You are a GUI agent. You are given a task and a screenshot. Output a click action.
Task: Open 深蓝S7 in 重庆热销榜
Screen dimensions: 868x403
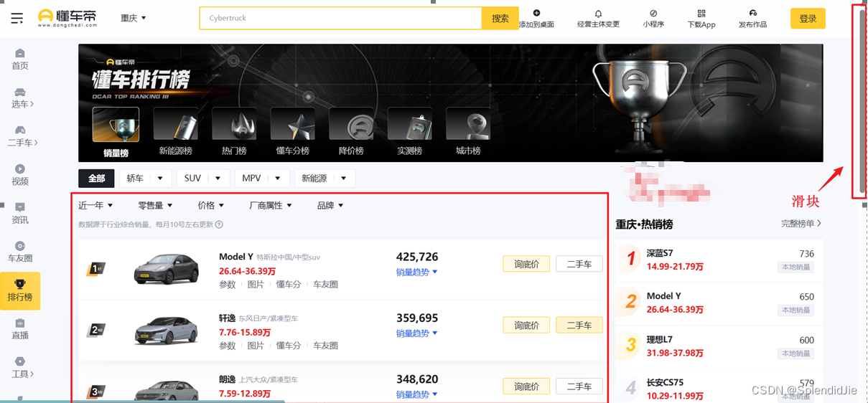[719, 260]
